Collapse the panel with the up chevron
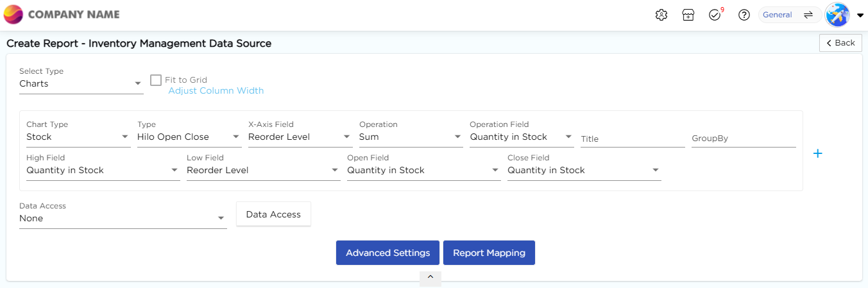 pos(430,278)
